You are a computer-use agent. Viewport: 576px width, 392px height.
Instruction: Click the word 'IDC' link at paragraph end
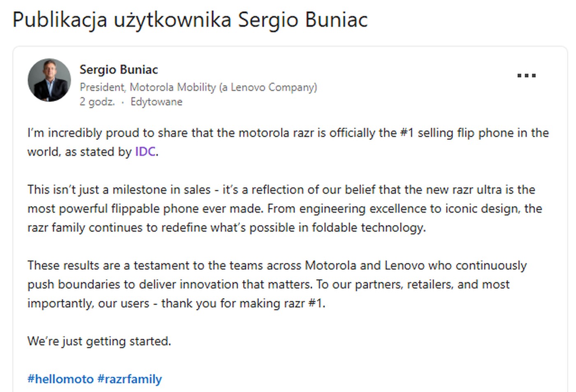[x=144, y=152]
